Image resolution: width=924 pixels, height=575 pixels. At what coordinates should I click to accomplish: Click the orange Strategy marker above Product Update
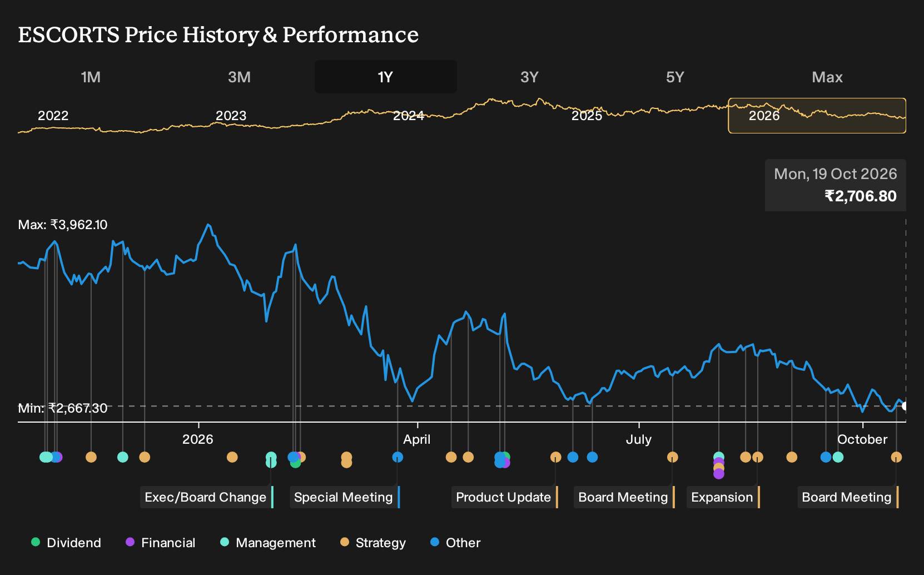[x=555, y=457]
